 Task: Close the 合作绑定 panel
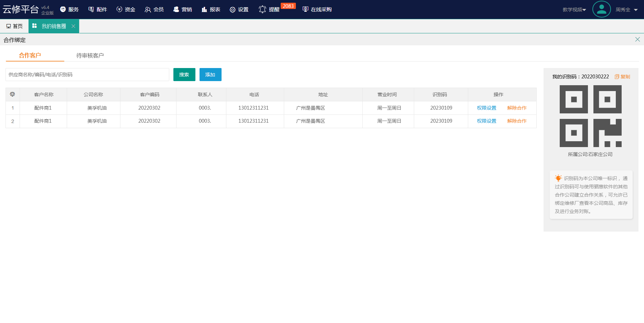click(637, 40)
